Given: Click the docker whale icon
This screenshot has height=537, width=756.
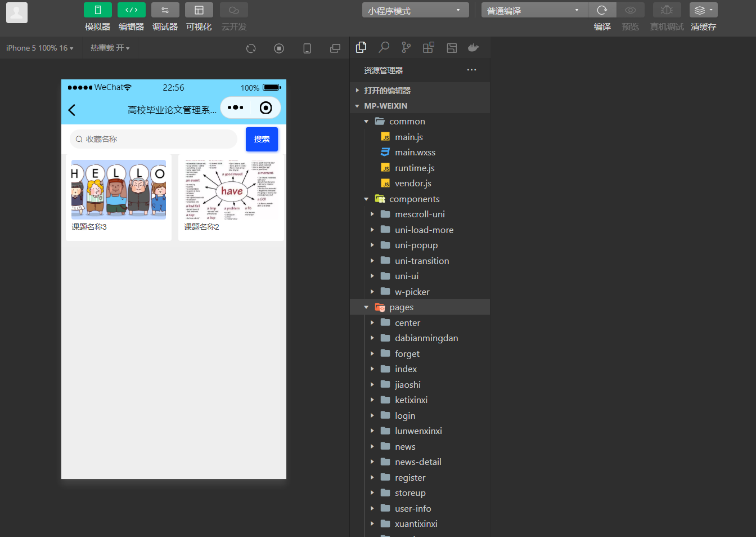Looking at the screenshot, I should [x=474, y=48].
